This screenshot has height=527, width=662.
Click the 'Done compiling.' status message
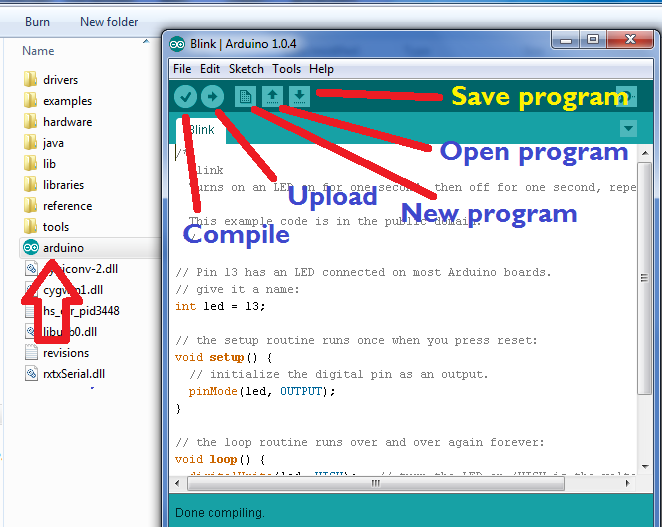[220, 513]
